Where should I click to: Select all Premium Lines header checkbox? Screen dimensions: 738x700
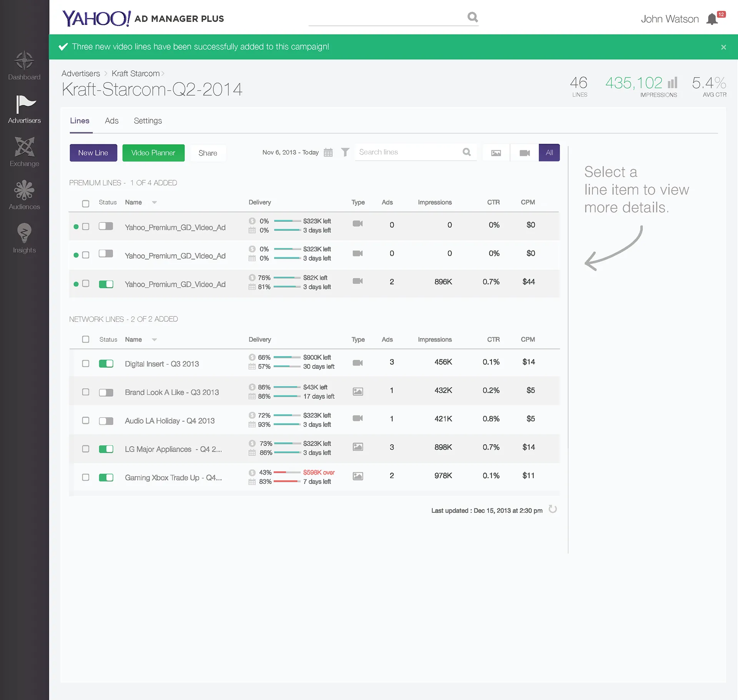86,203
